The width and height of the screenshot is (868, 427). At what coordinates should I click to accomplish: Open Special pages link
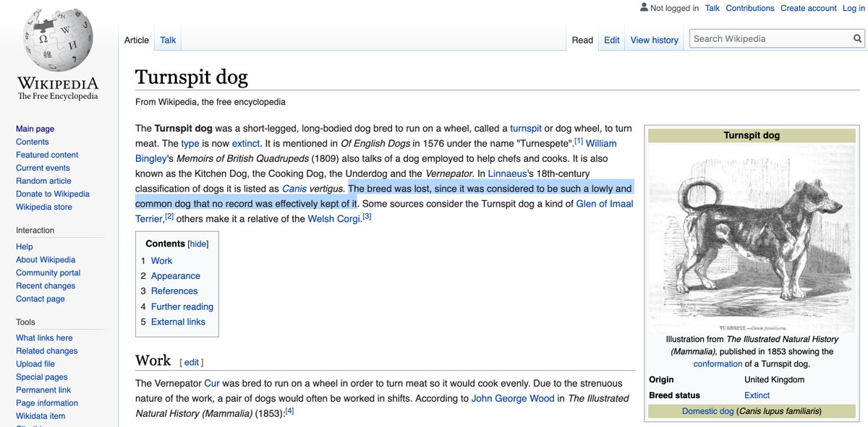point(42,376)
